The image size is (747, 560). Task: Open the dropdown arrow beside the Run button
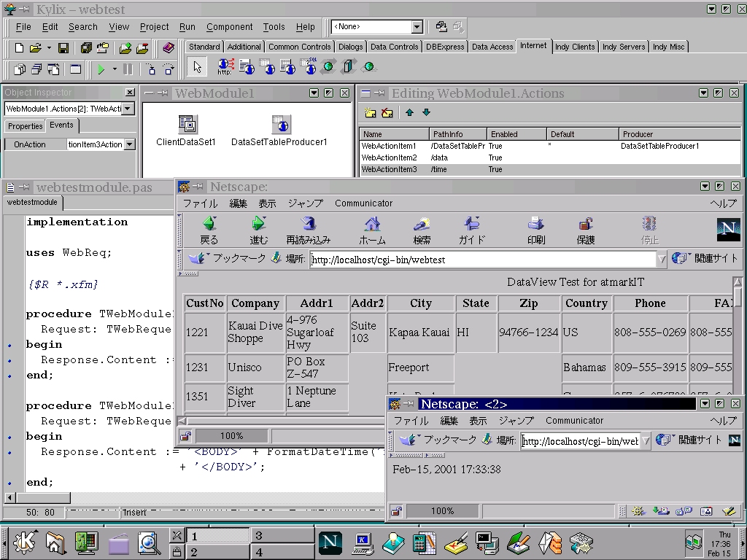click(x=115, y=69)
